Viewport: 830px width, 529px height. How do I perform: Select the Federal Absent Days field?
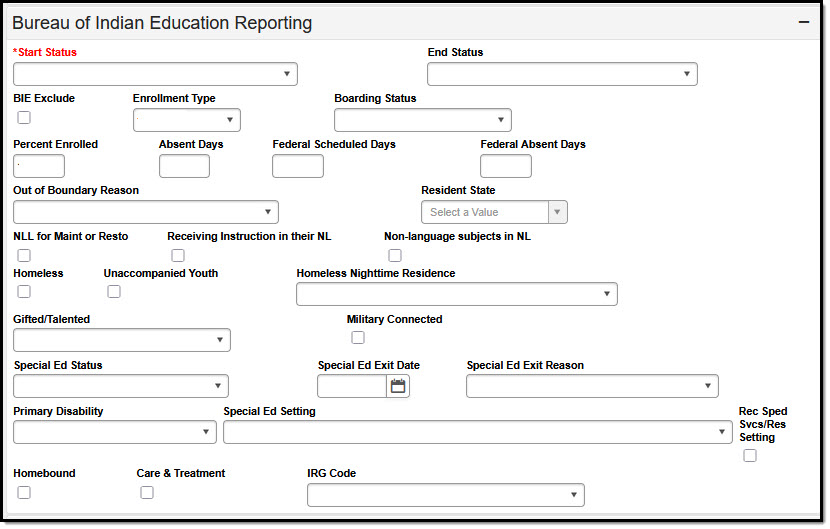coord(506,166)
